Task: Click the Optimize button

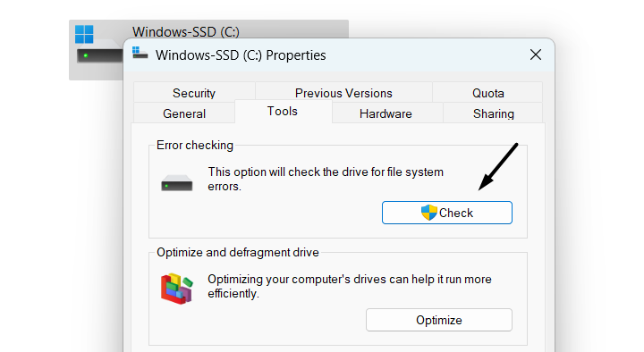Action: (439, 320)
